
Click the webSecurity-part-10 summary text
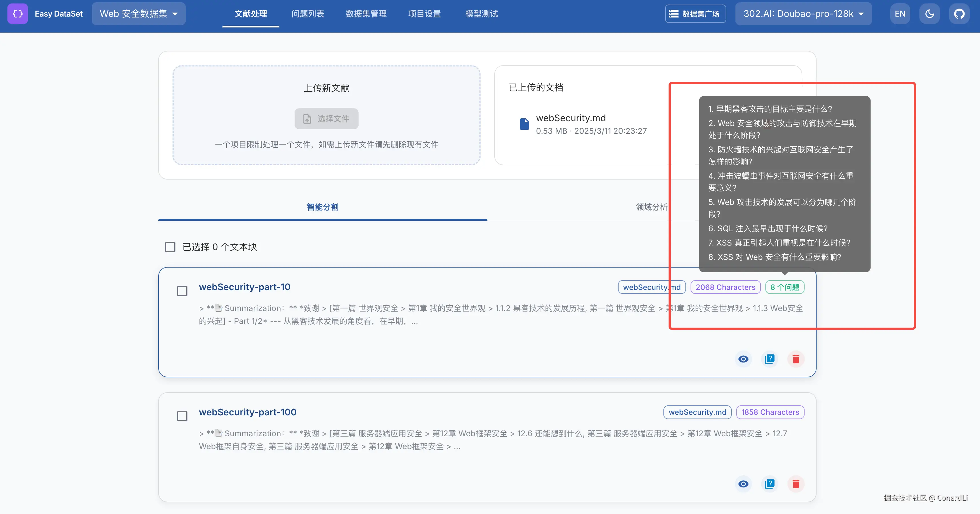coord(501,314)
